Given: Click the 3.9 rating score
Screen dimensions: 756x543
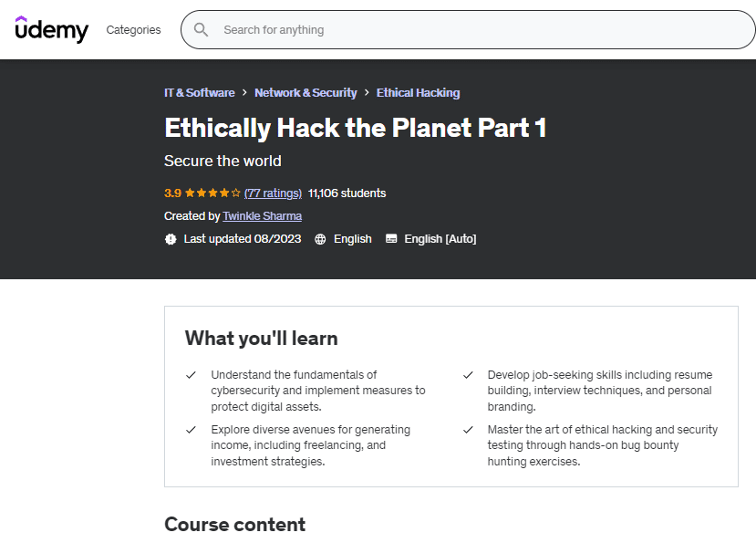Looking at the screenshot, I should coord(172,193).
